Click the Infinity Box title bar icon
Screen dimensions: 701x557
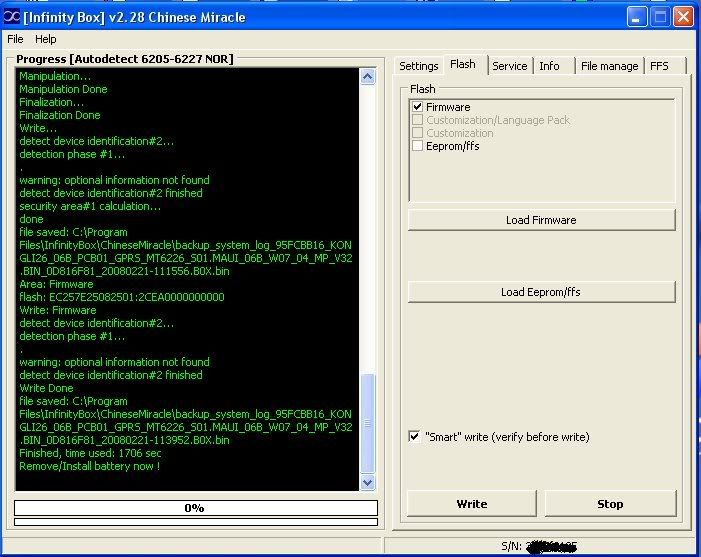coord(12,17)
